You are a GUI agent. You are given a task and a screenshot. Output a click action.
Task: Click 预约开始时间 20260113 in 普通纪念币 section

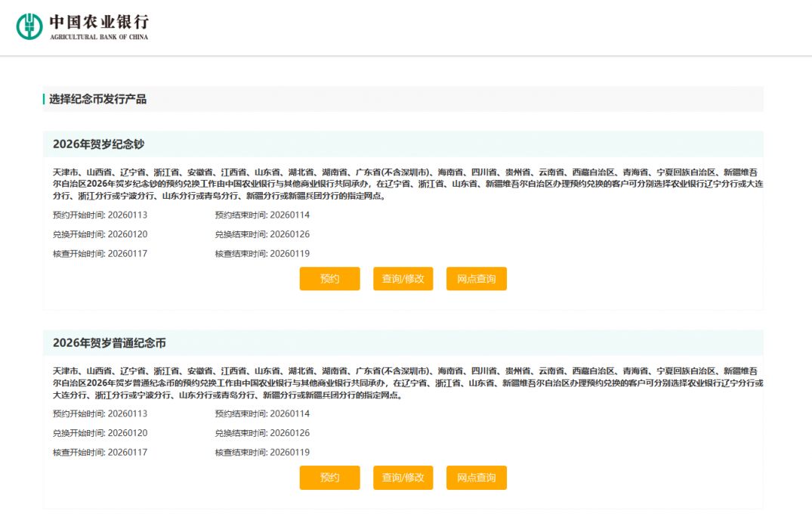100,413
